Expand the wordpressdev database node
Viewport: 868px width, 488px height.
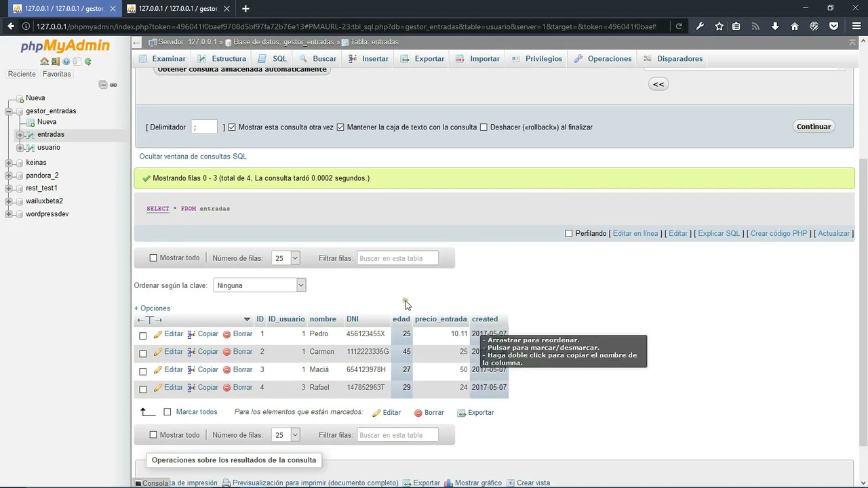tap(9, 214)
